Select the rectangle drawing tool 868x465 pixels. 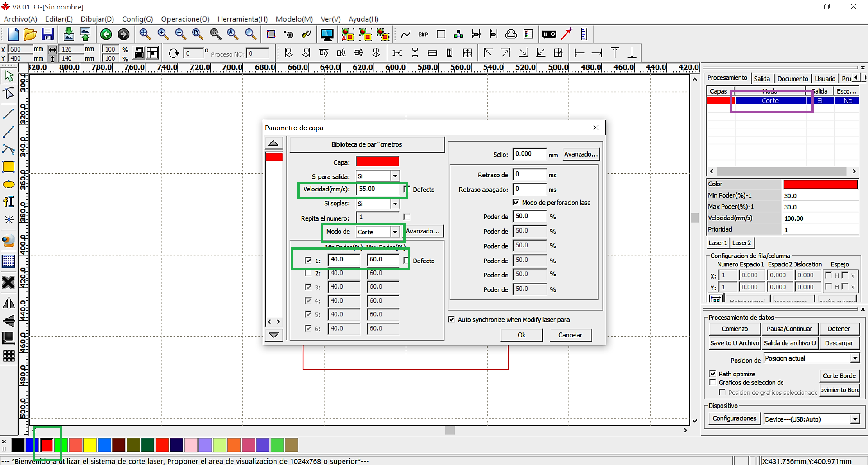tap(9, 167)
